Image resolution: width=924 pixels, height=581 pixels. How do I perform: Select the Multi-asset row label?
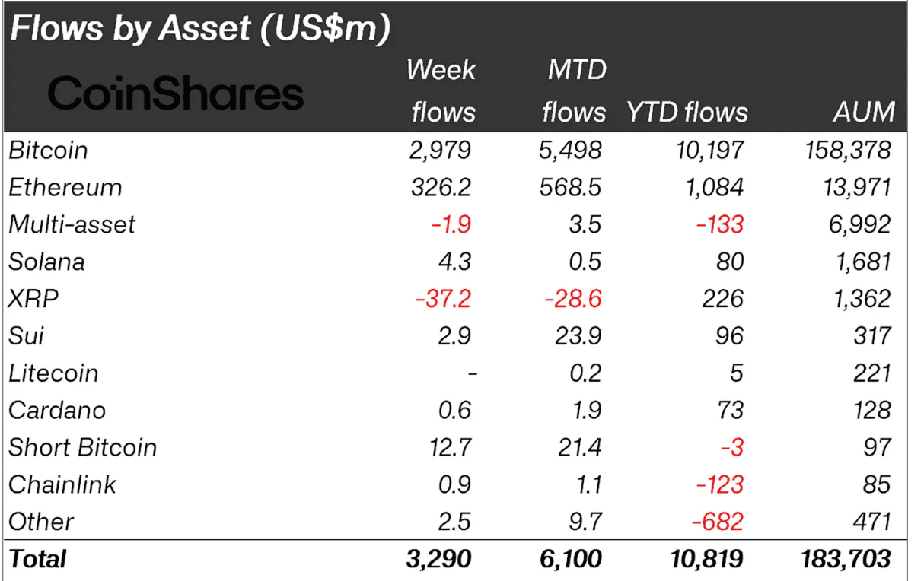pos(72,224)
